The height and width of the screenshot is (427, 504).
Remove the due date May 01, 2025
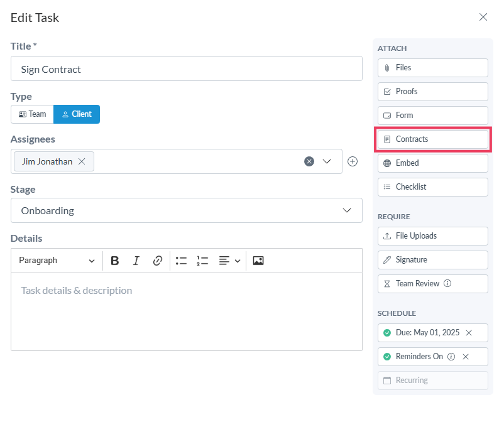[x=469, y=333]
